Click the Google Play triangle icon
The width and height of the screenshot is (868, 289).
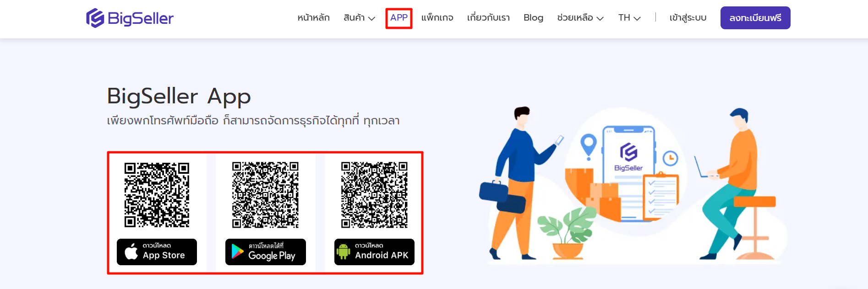(237, 252)
